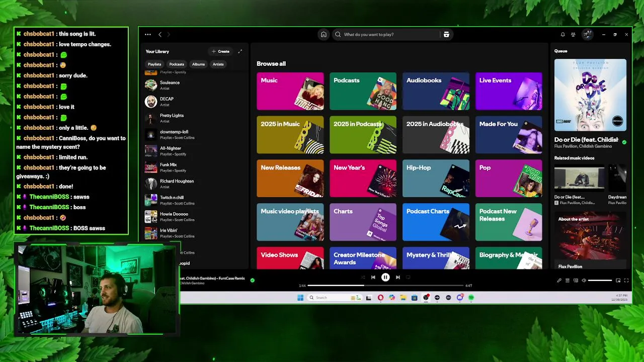The image size is (644, 362).
Task: Go to Spotify Home
Action: [x=324, y=35]
